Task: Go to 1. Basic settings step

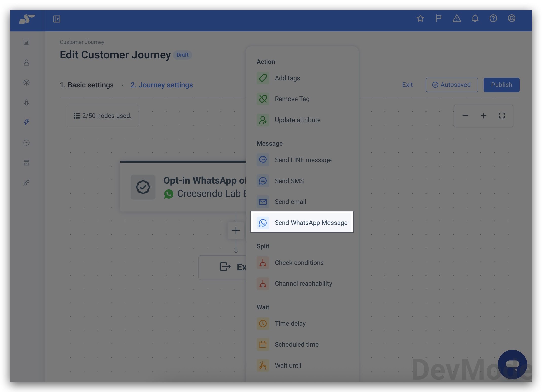Action: click(x=87, y=85)
